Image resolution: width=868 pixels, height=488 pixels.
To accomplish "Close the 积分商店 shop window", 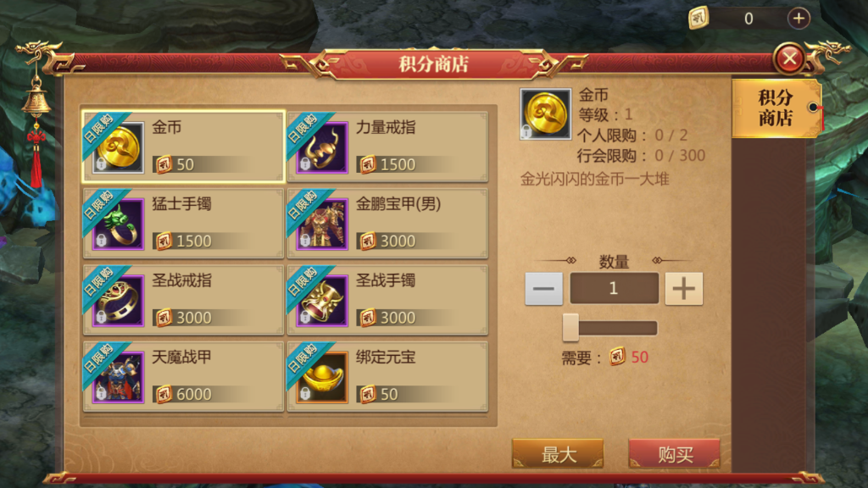I will click(789, 58).
